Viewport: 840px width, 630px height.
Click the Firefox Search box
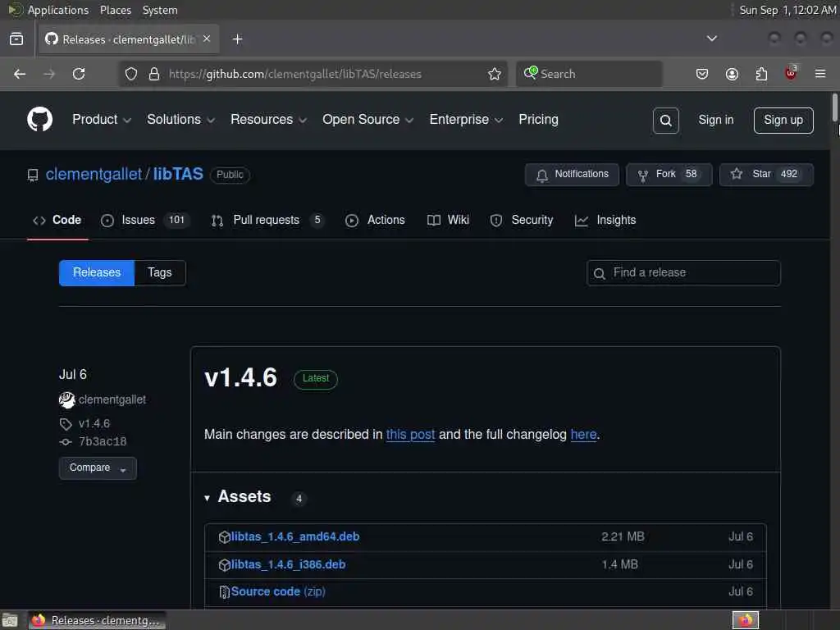tap(589, 74)
